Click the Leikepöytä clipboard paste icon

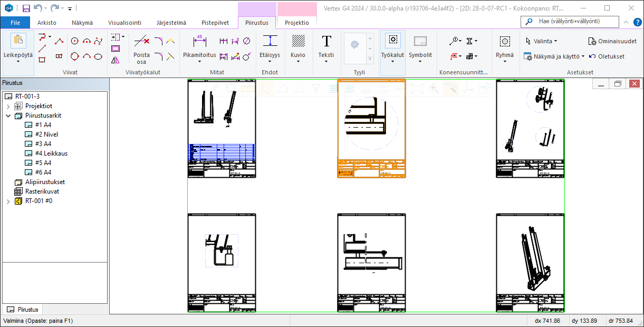tap(18, 41)
